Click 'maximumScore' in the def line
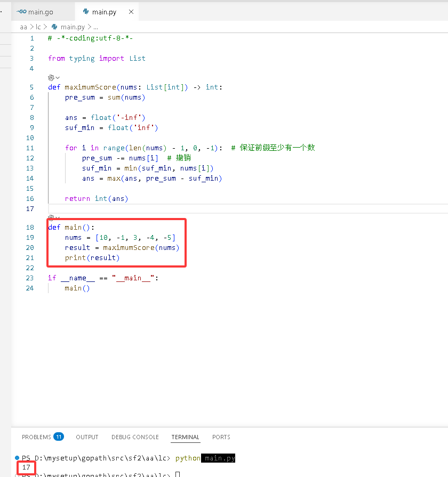The height and width of the screenshot is (477, 448). coord(90,87)
